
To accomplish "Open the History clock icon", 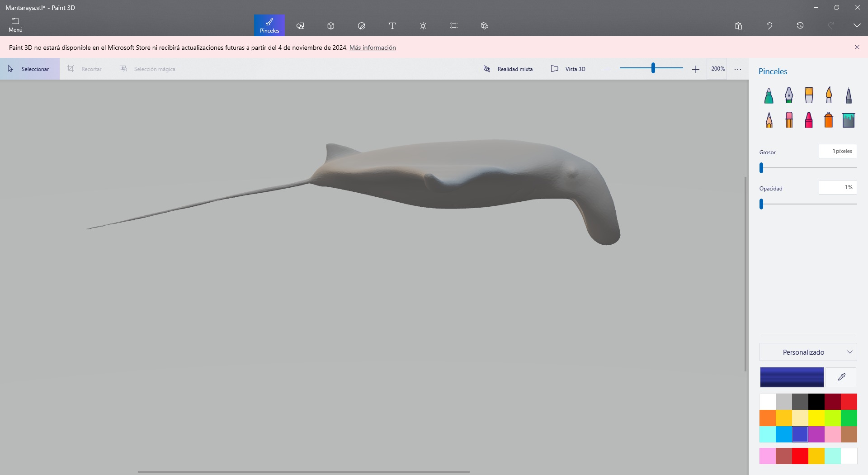I will tap(800, 26).
